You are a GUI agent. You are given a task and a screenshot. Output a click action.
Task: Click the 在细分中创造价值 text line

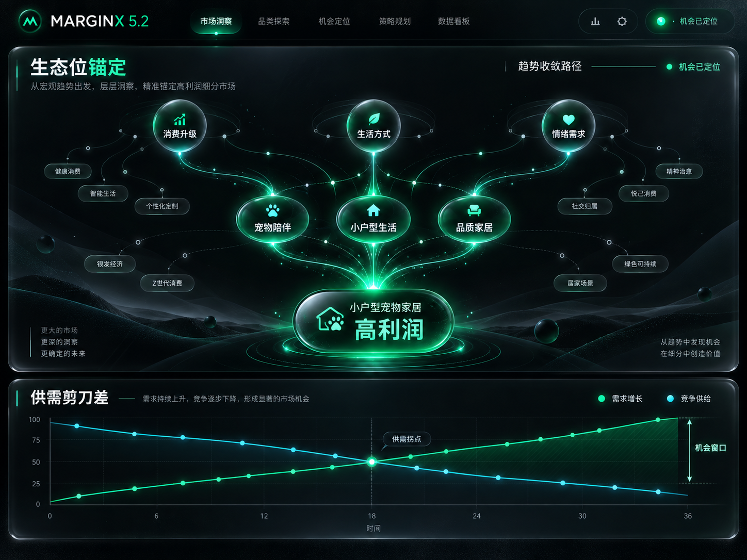point(690,354)
